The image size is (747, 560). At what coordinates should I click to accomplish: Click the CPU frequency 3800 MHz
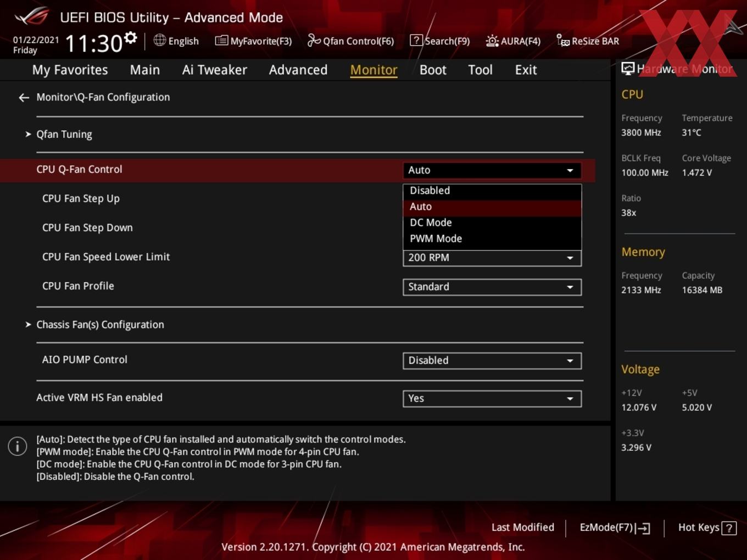coord(641,132)
